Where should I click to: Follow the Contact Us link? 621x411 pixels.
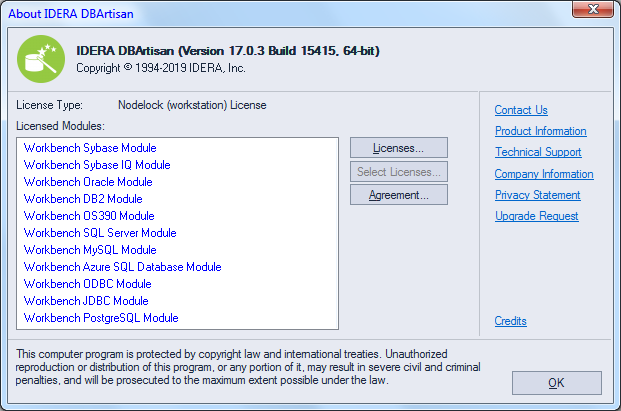pos(521,110)
